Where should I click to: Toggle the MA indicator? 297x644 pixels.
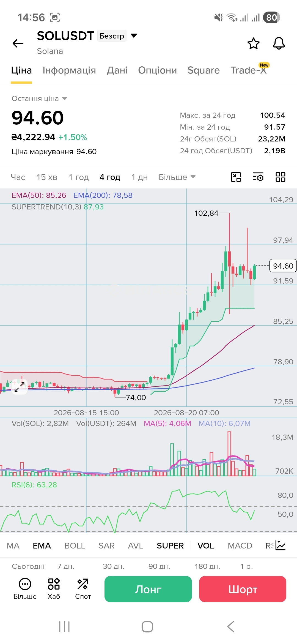click(13, 545)
